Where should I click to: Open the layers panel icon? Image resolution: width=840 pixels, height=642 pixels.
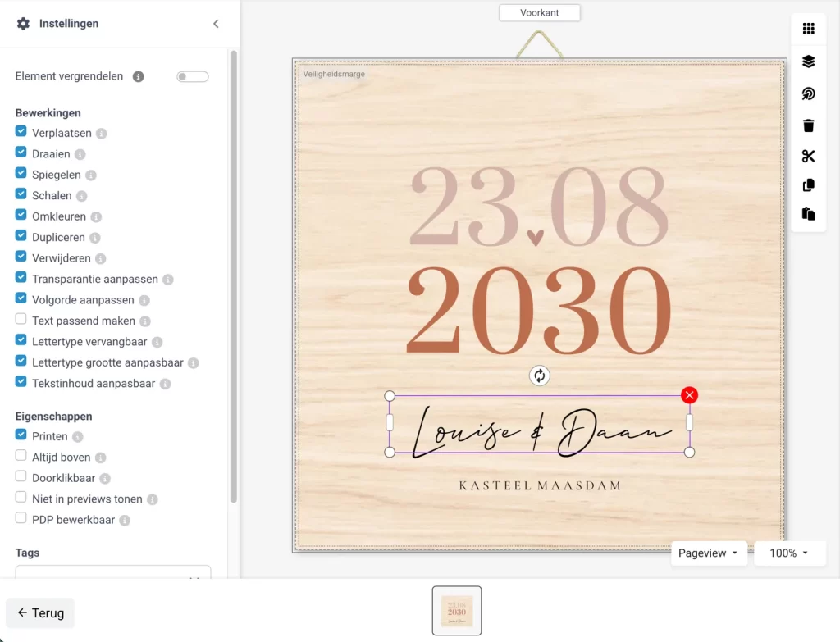point(808,61)
